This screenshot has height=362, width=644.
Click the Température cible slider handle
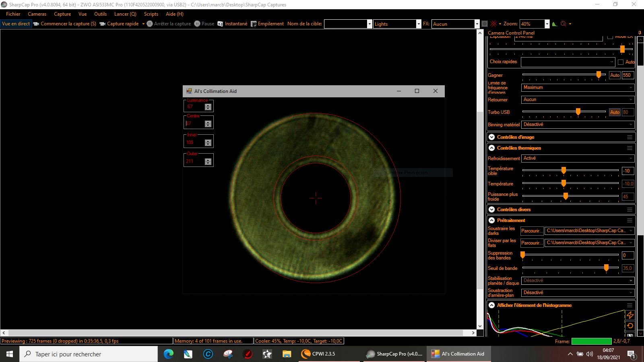(563, 171)
